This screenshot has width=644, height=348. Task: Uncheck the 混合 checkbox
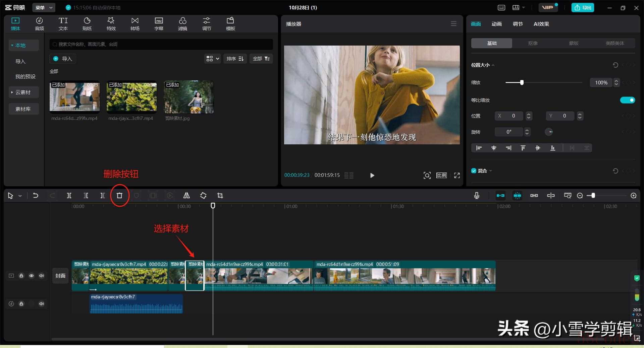coord(474,171)
